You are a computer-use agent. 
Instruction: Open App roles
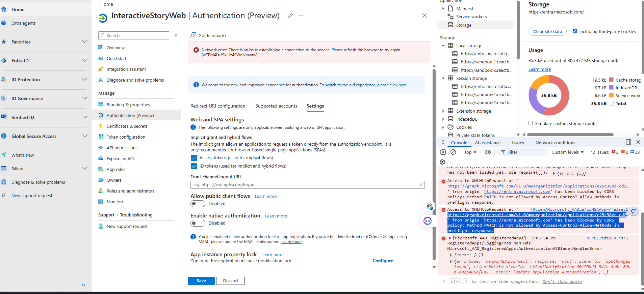coord(116,169)
